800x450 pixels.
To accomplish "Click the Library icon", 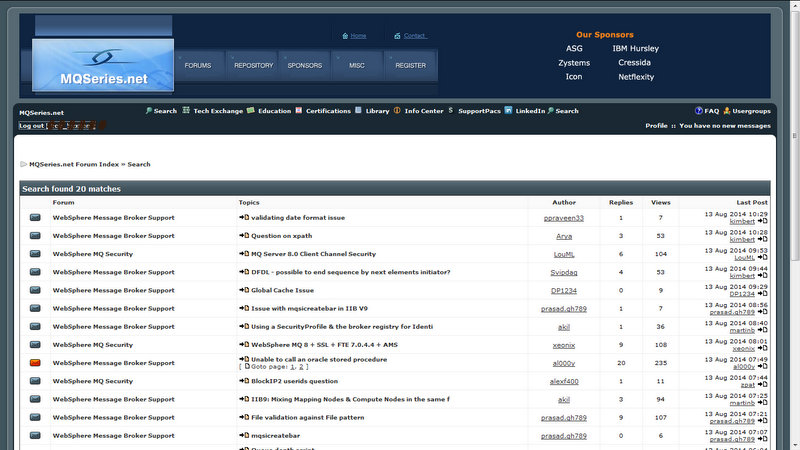I will tap(358, 110).
